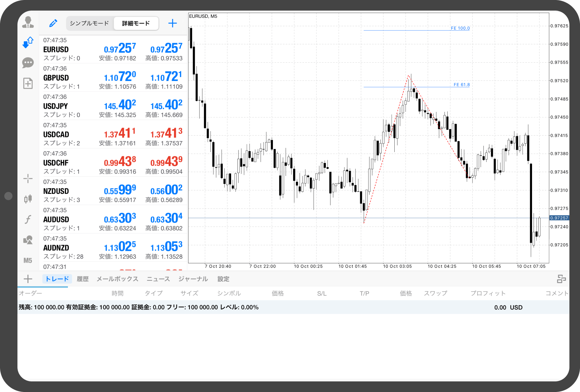Open the chart objects shapes icon
This screenshot has height=392, width=580.
click(x=28, y=240)
